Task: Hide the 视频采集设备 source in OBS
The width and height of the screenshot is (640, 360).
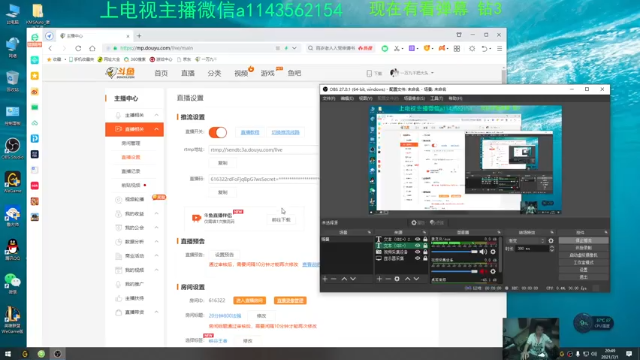Action: coord(417,252)
